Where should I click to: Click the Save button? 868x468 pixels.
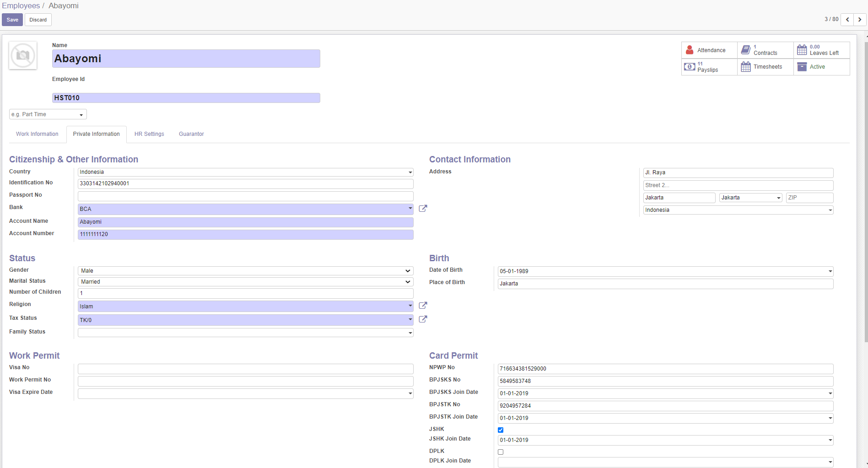pos(12,20)
